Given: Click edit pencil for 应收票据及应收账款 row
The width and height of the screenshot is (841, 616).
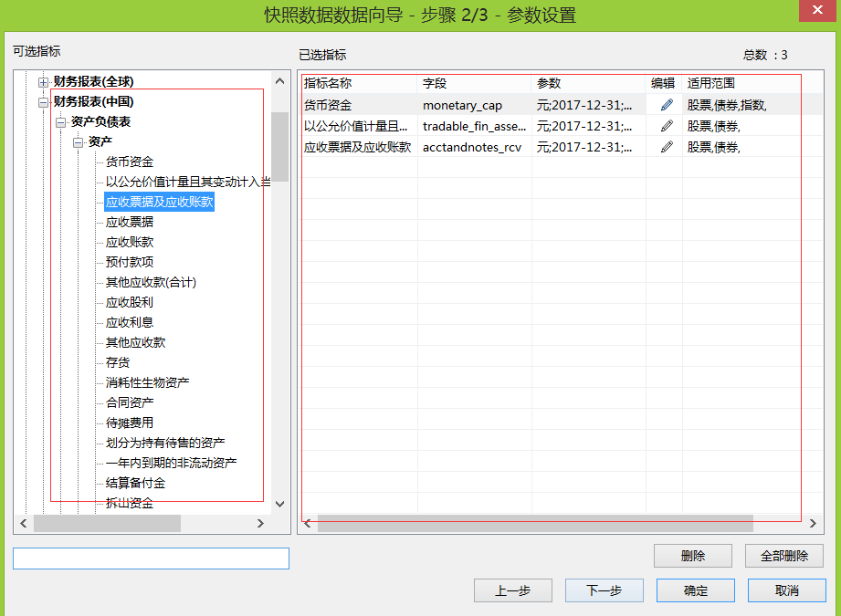Looking at the screenshot, I should click(x=667, y=147).
